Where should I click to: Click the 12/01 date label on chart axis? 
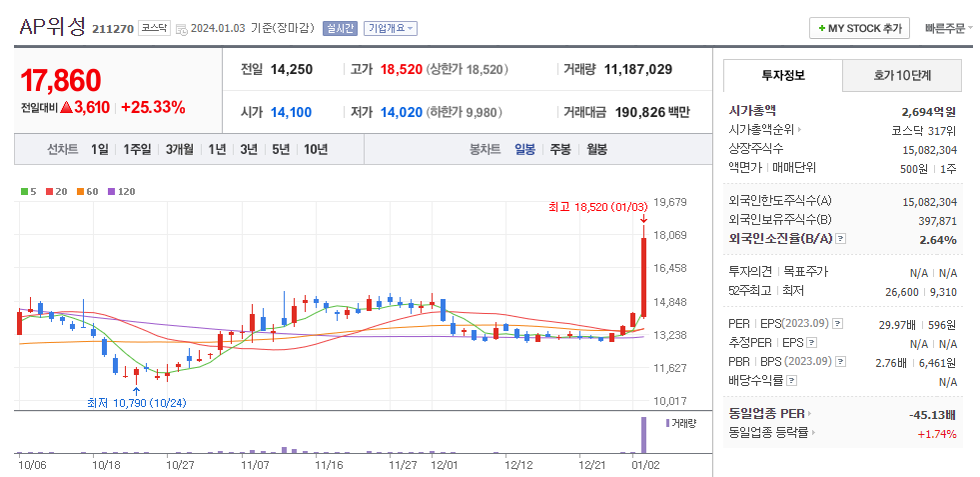[x=444, y=465]
